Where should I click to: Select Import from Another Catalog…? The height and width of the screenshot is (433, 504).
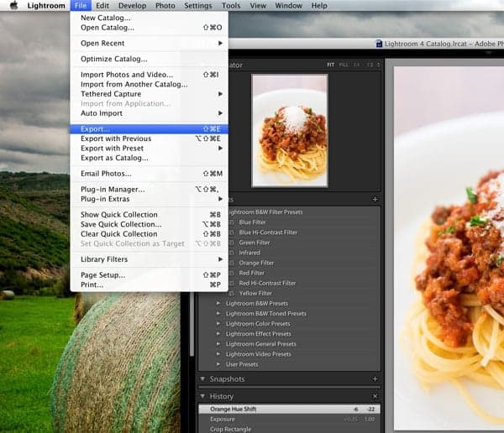[x=150, y=84]
